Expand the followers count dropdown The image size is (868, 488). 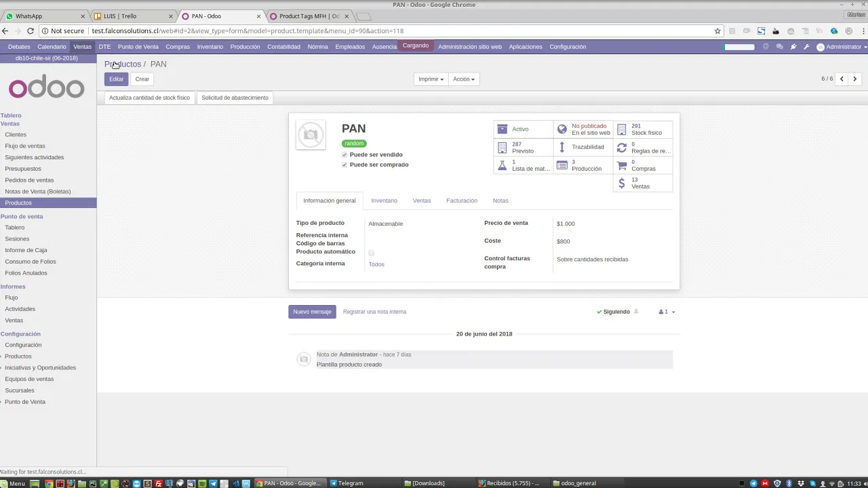[x=667, y=312]
